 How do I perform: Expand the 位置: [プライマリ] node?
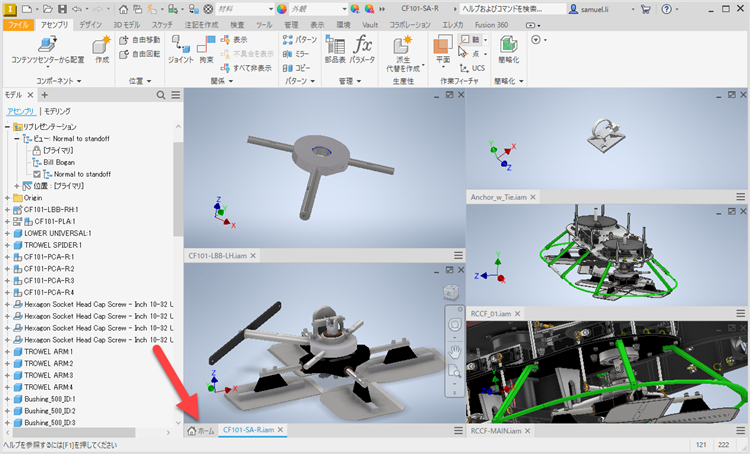click(x=17, y=186)
